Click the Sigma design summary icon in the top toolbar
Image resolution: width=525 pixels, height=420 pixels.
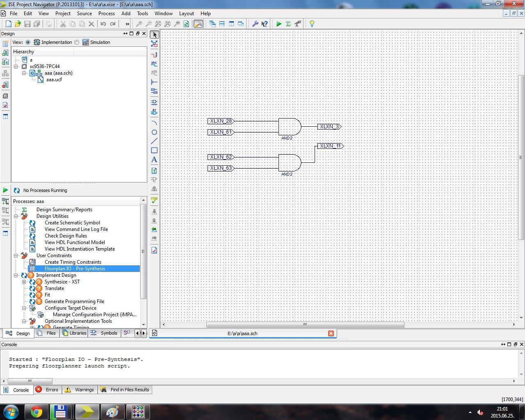click(288, 24)
